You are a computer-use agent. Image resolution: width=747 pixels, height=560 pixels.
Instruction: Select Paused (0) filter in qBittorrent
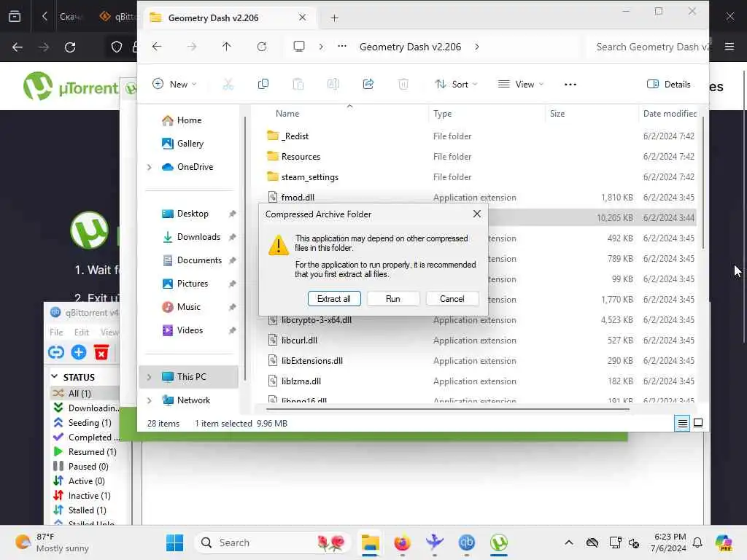pos(85,467)
